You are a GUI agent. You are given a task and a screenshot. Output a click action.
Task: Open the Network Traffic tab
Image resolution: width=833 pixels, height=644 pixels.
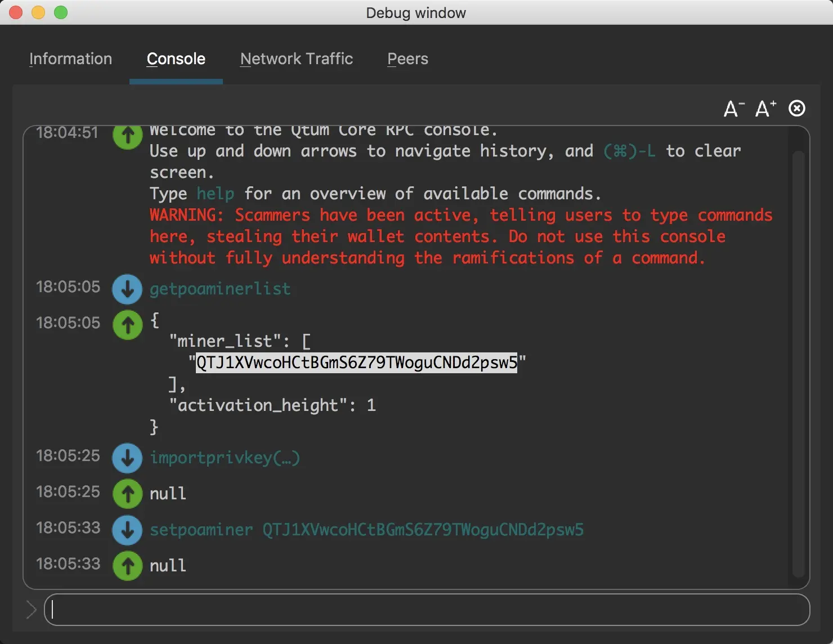(297, 59)
